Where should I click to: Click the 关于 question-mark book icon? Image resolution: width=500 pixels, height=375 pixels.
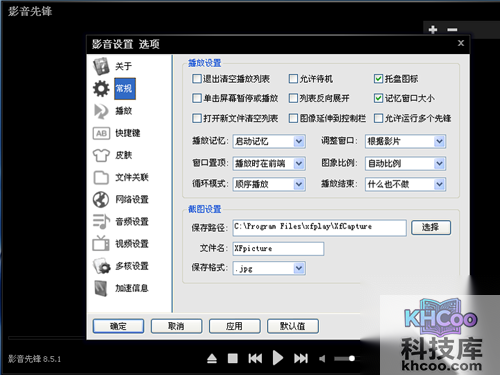101,66
